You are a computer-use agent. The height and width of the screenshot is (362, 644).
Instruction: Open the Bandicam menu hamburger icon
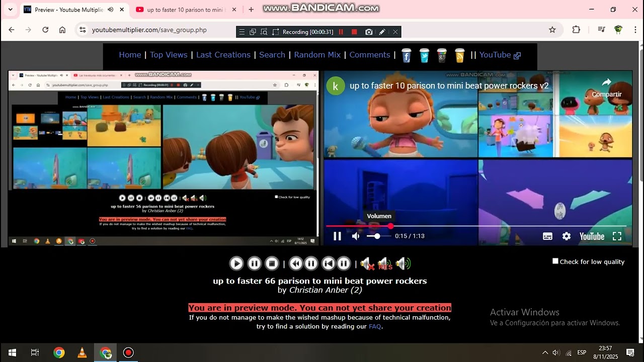tap(242, 32)
